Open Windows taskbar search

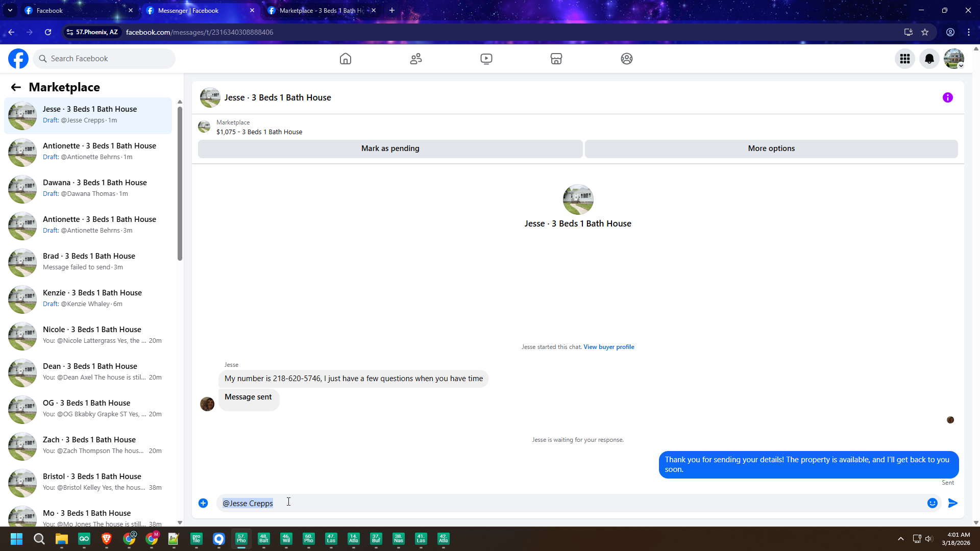(x=39, y=539)
